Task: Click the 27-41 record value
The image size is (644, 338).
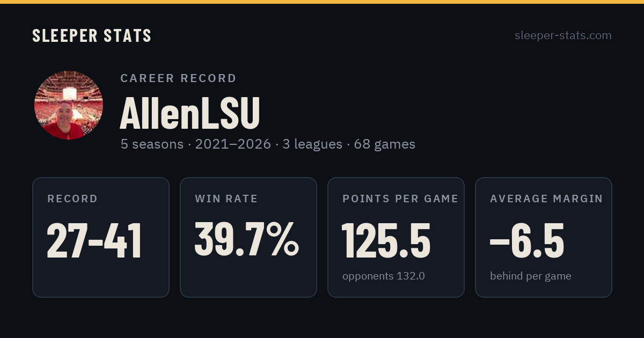Action: pos(94,240)
